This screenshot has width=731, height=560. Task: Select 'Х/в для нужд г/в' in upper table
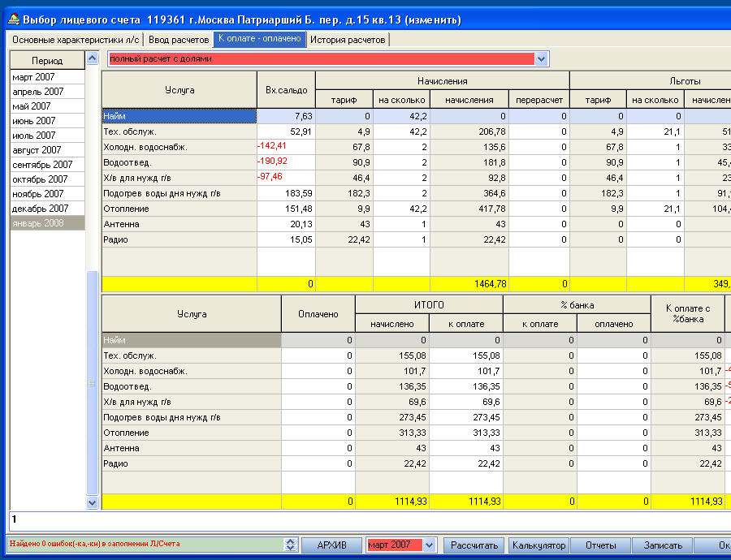tap(180, 178)
